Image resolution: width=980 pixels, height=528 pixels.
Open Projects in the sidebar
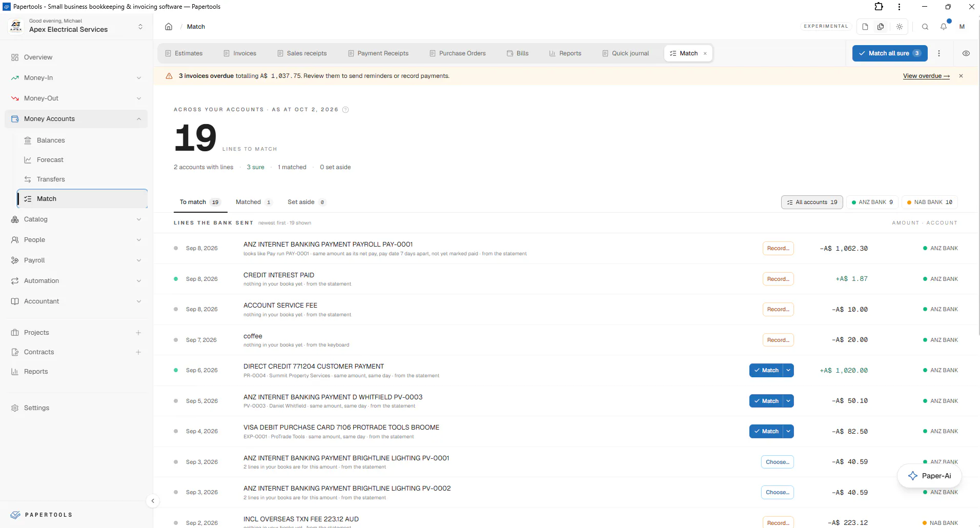(36, 333)
